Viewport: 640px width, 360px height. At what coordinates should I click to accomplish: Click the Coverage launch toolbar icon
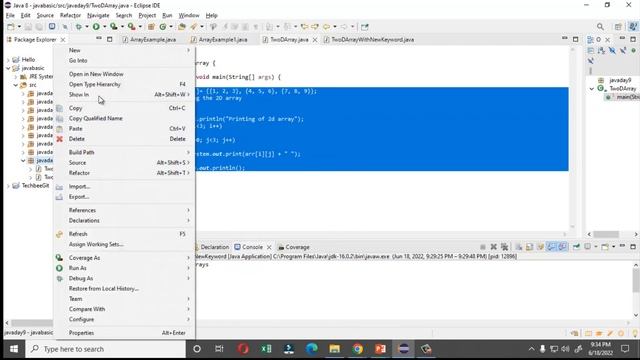coord(113,27)
